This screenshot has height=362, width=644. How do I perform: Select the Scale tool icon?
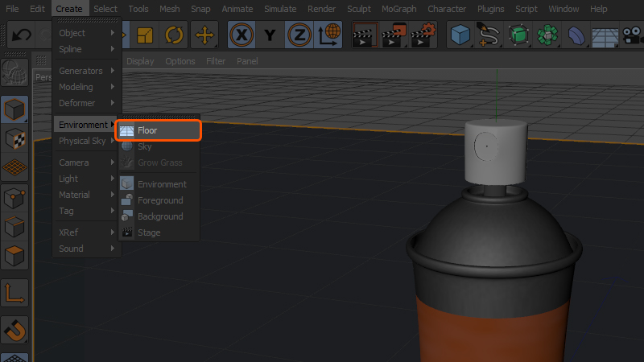(143, 35)
